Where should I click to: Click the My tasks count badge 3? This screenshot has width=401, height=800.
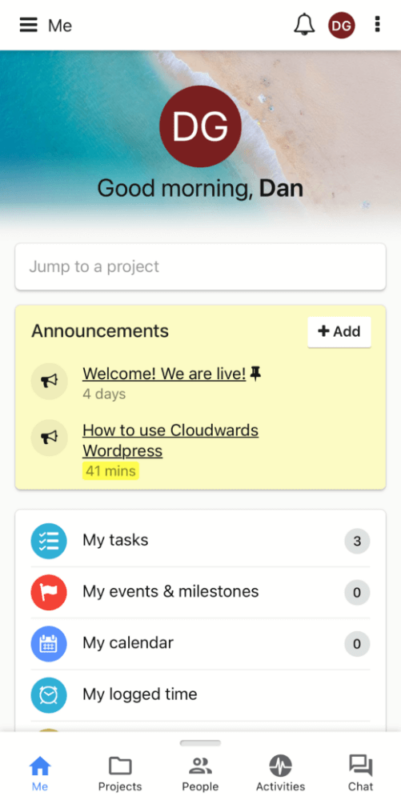tap(357, 541)
